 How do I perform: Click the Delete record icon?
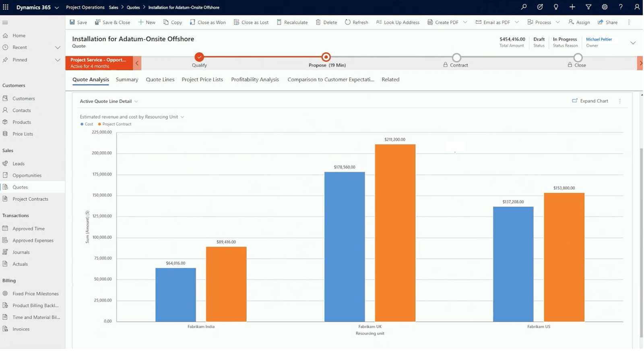[318, 22]
